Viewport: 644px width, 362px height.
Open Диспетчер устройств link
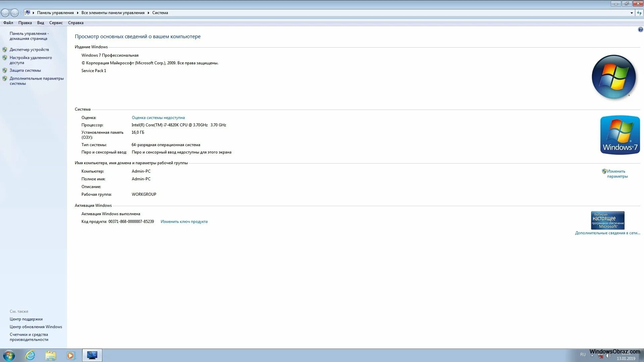29,50
